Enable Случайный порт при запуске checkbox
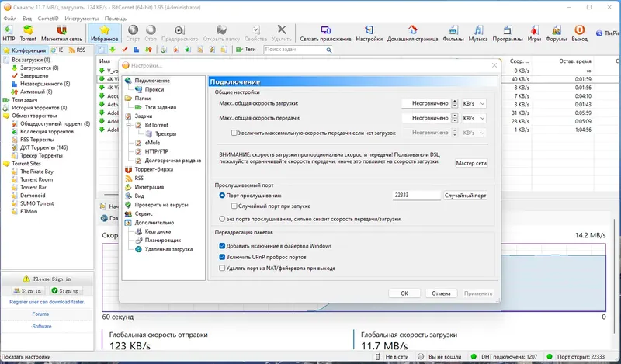 click(234, 206)
